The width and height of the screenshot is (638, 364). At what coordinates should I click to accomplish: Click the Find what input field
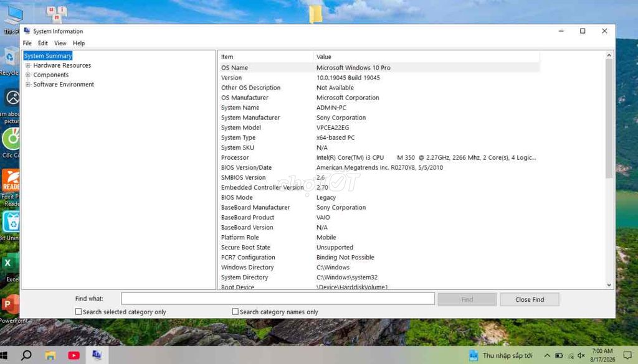click(x=278, y=299)
